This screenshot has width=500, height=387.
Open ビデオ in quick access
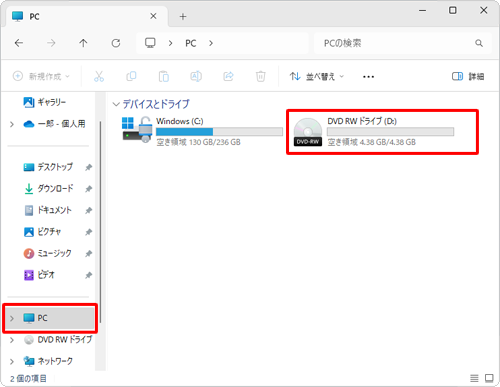[45, 275]
